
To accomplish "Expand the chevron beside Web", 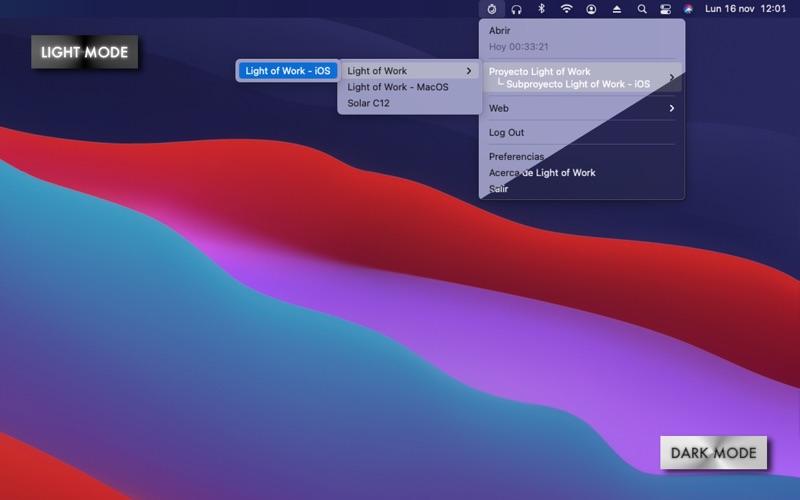I will pos(671,108).
